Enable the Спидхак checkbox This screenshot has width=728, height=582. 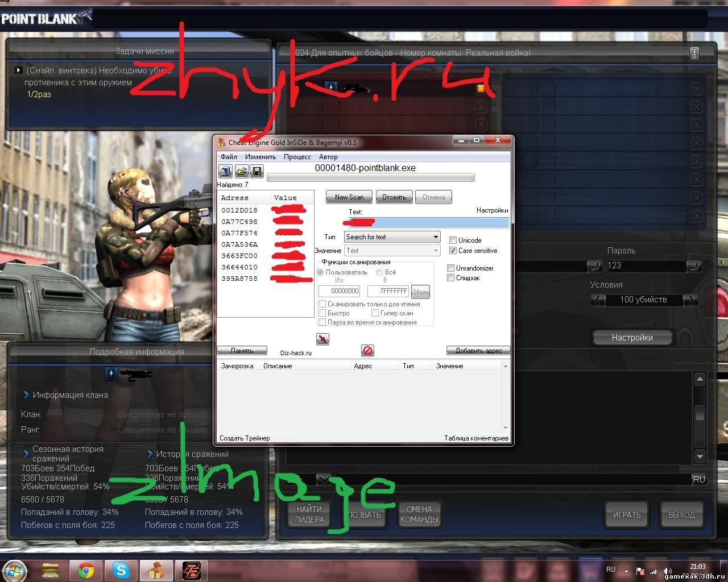point(451,278)
